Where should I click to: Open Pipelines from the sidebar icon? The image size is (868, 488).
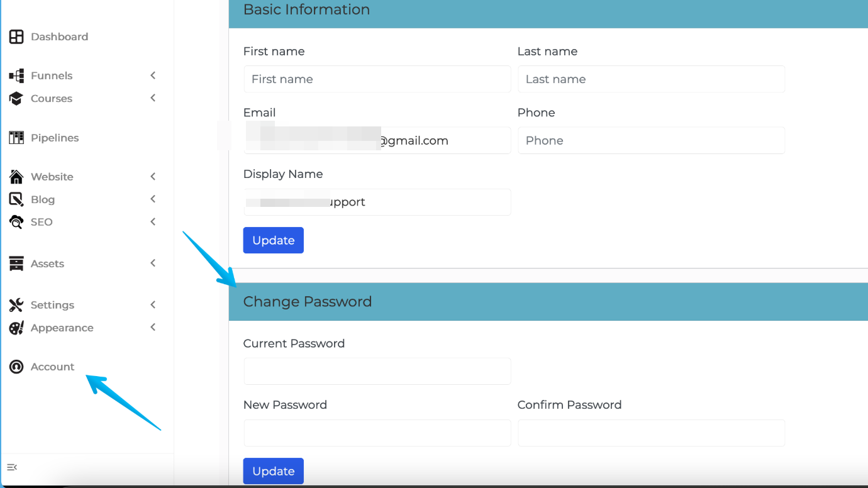(x=16, y=137)
